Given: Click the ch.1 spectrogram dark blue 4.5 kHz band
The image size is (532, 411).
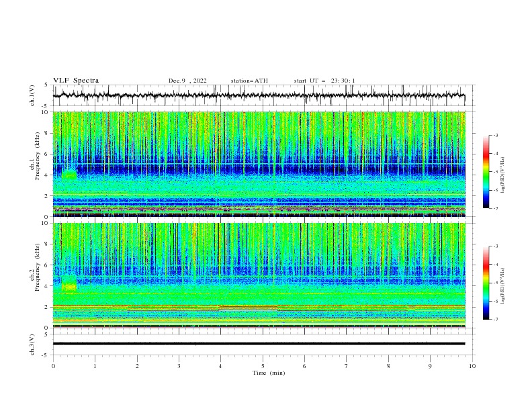Looking at the screenshot, I should [259, 169].
